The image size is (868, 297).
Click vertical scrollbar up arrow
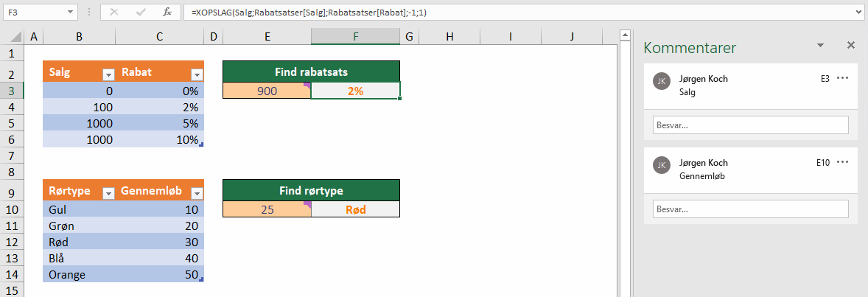pyautogui.click(x=625, y=35)
